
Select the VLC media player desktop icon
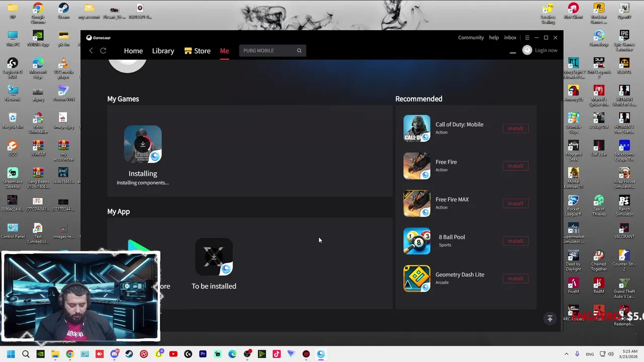tap(63, 68)
